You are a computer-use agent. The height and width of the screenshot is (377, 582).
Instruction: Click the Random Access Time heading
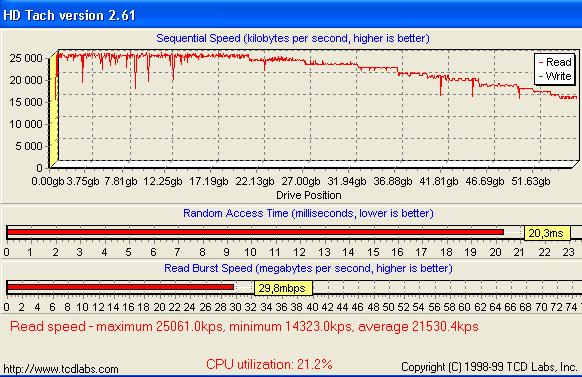308,213
